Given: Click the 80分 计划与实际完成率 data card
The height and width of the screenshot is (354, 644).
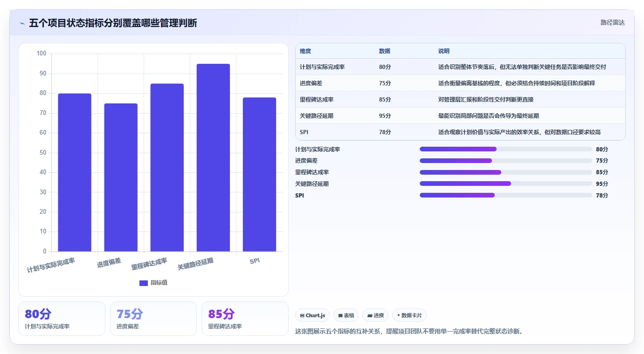Looking at the screenshot, I should [62, 319].
